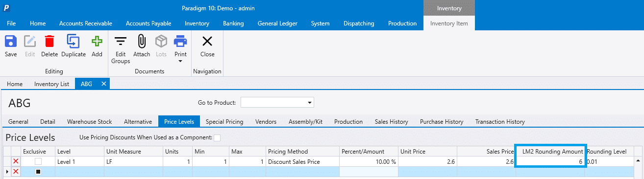Open the Warehouse Stock tab
This screenshot has width=644, height=179.
(x=90, y=121)
